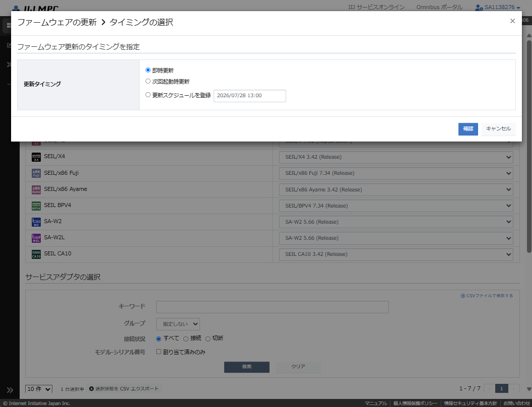Screen dimensions: 532x407
Task: Click the キーワード search input
Action: click(272, 307)
